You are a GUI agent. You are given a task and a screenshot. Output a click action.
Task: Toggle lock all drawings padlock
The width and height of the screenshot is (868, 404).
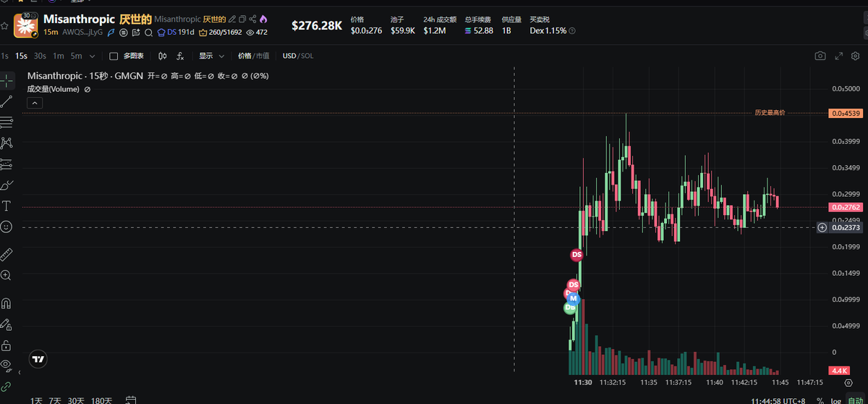point(7,345)
